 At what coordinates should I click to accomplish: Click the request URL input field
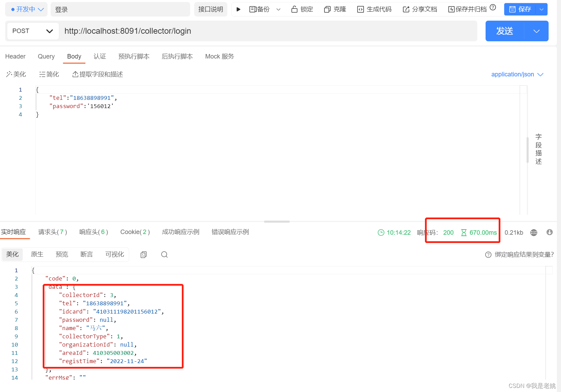click(x=268, y=31)
